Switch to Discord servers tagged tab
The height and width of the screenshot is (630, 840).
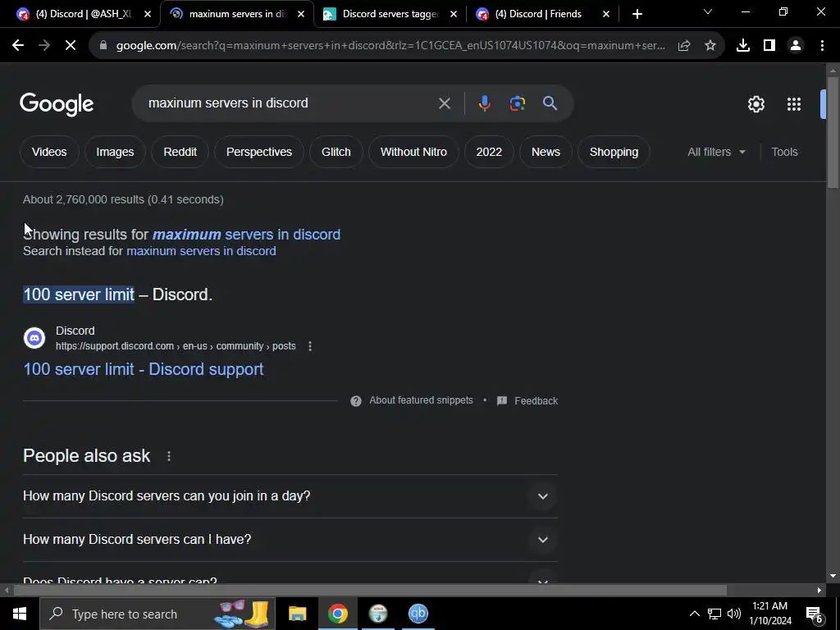tap(389, 14)
